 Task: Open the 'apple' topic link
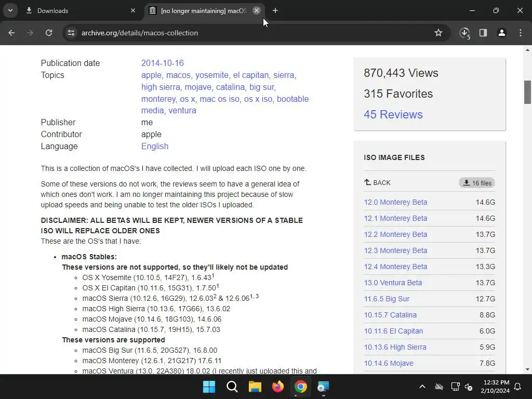pos(151,75)
